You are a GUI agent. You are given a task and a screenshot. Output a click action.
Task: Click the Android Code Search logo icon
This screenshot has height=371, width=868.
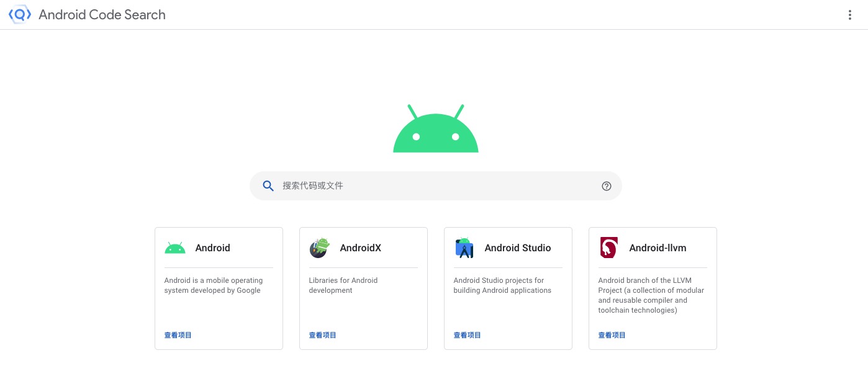coord(19,14)
